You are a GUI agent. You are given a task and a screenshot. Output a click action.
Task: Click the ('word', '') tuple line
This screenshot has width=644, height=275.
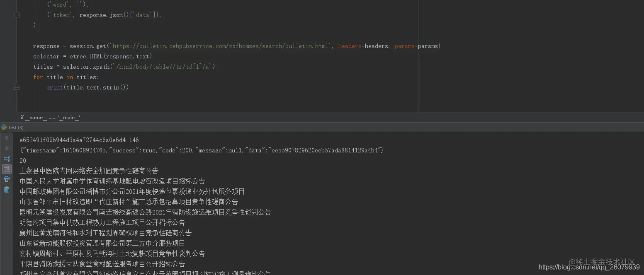(68, 5)
